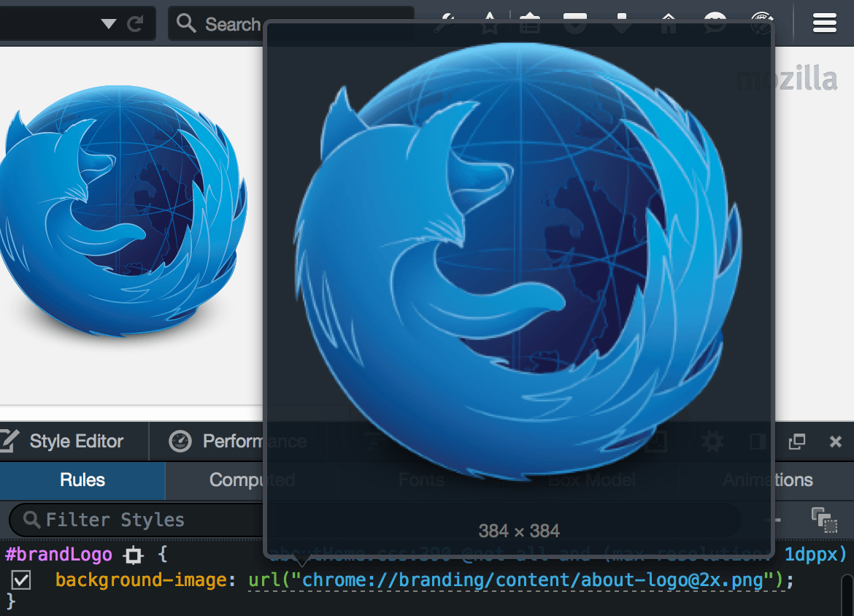Click the #brandLogo selector text
Image resolution: width=854 pixels, height=616 pixels.
pos(59,555)
